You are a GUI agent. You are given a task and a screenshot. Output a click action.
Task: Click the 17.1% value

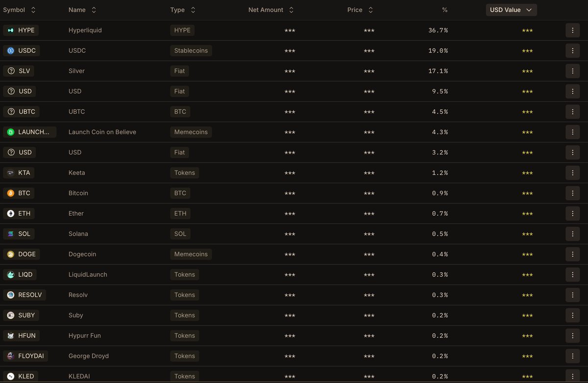coord(438,71)
